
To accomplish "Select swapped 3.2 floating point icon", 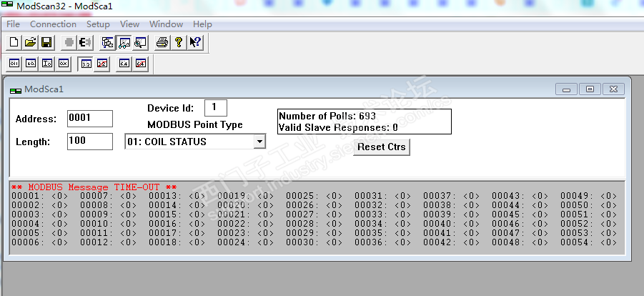I will tap(102, 64).
